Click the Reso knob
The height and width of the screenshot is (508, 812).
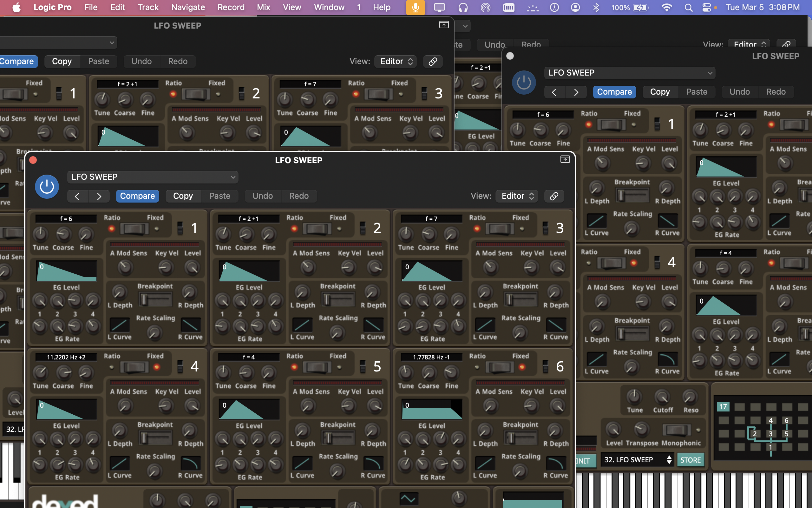(x=690, y=397)
